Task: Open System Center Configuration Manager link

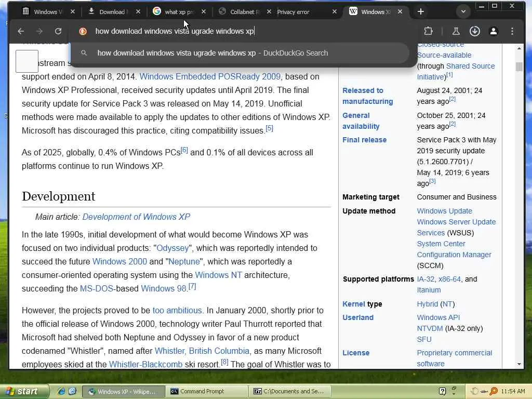Action: tap(454, 249)
